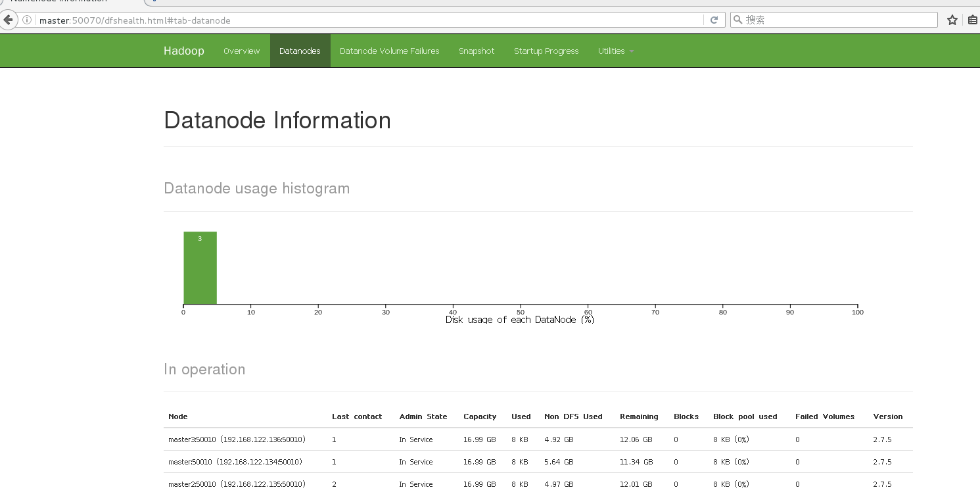Click the Capacity column header

(x=480, y=416)
